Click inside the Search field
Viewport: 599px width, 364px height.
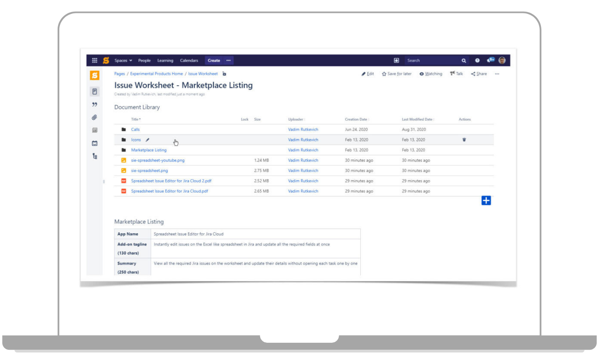click(429, 60)
